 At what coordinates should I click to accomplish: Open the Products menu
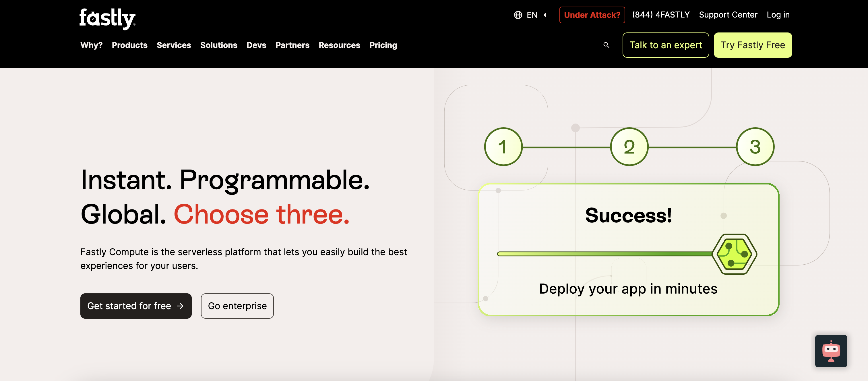point(129,45)
